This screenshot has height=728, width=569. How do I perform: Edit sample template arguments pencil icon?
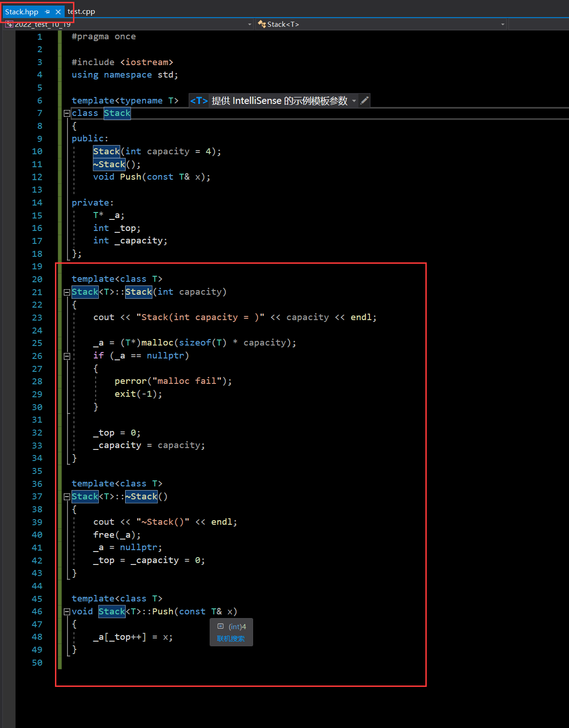[364, 100]
